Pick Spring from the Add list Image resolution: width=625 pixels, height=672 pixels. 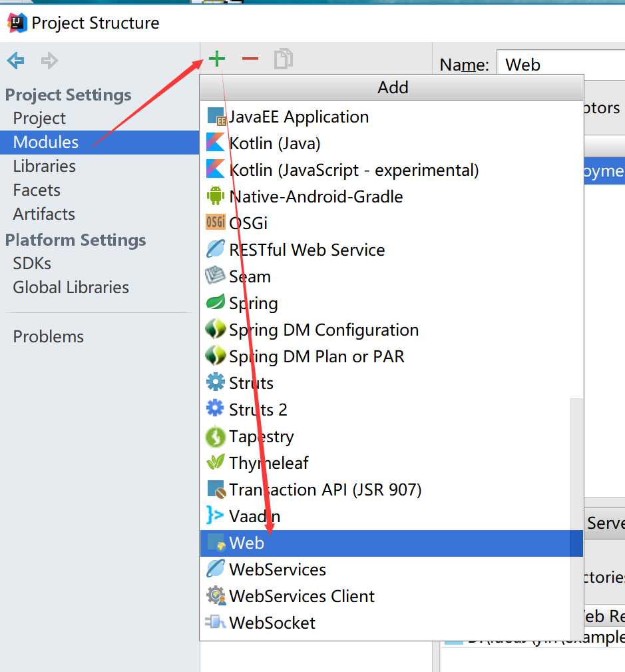pyautogui.click(x=391, y=303)
